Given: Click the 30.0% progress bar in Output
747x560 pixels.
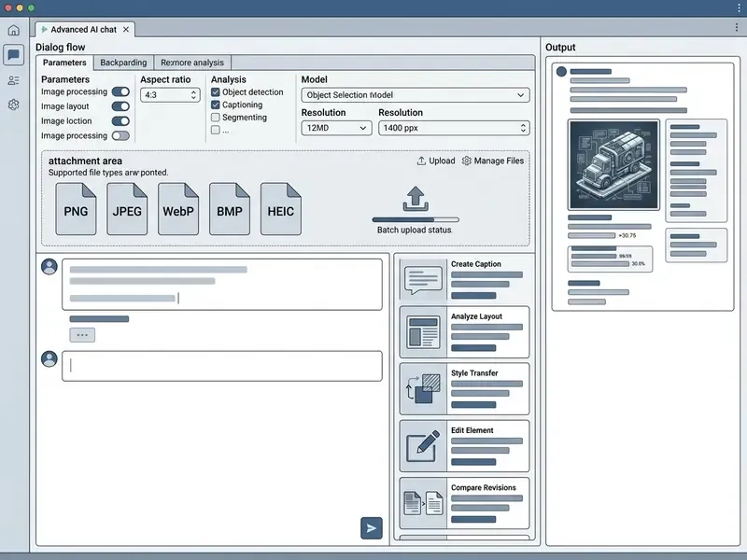Looking at the screenshot, I should pos(600,264).
